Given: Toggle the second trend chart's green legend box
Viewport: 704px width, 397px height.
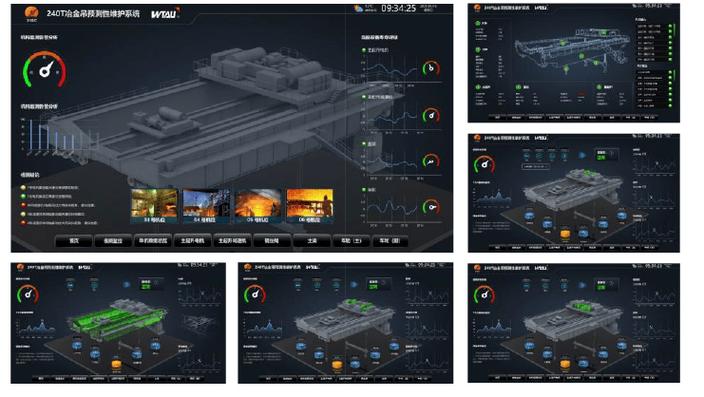Looking at the screenshot, I should [x=364, y=97].
